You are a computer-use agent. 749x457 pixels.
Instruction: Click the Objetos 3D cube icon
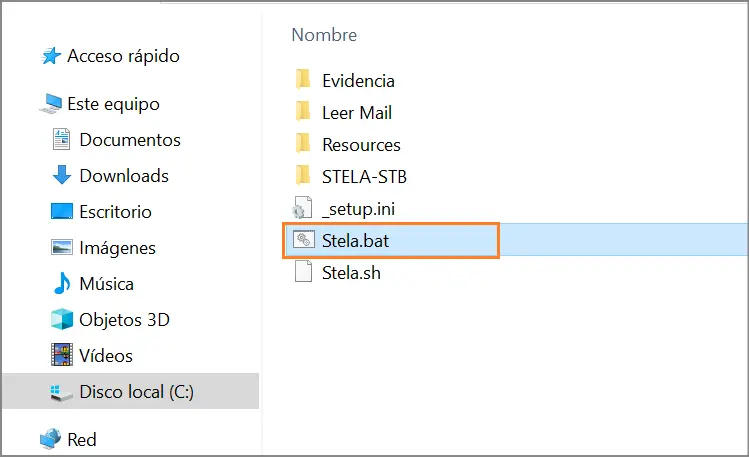62,320
